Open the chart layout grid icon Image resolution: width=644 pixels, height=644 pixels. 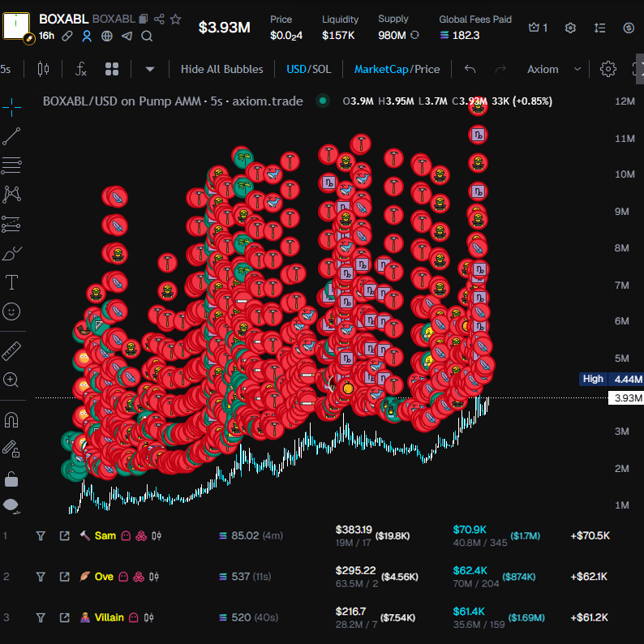point(112,69)
